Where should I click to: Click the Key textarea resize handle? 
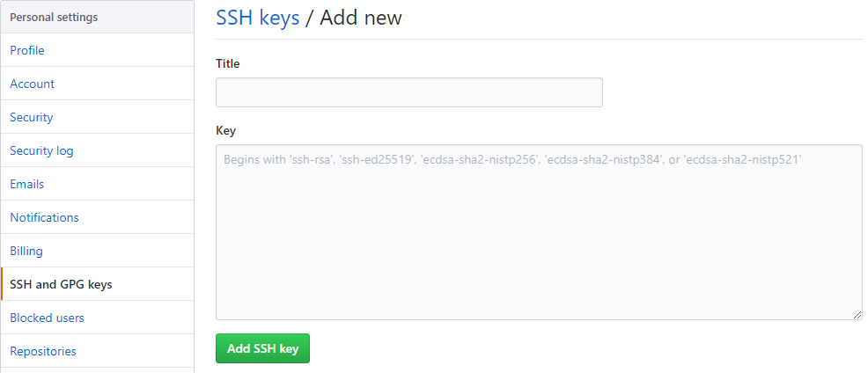coord(857,315)
